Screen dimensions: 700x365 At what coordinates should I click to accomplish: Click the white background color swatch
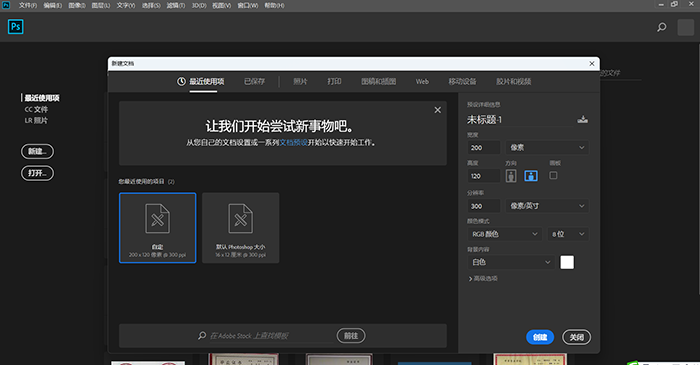point(567,262)
